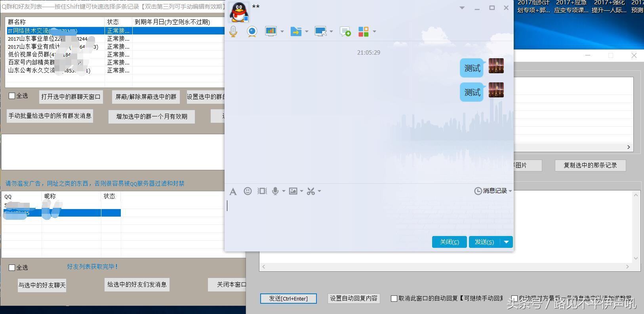This screenshot has width=644, height=314.
Task: Tick 全选 above the 打开选中的群聊天窗口 button
Action: [12, 96]
